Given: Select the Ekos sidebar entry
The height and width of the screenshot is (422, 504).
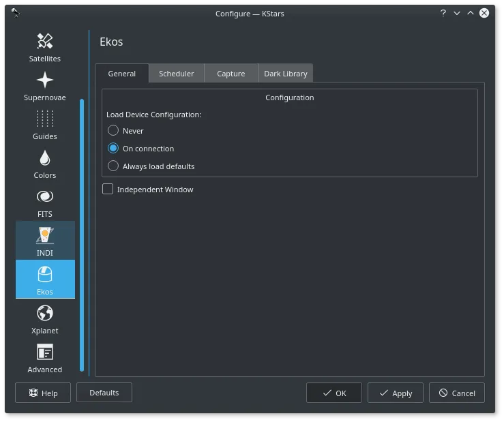Looking at the screenshot, I should [x=45, y=279].
